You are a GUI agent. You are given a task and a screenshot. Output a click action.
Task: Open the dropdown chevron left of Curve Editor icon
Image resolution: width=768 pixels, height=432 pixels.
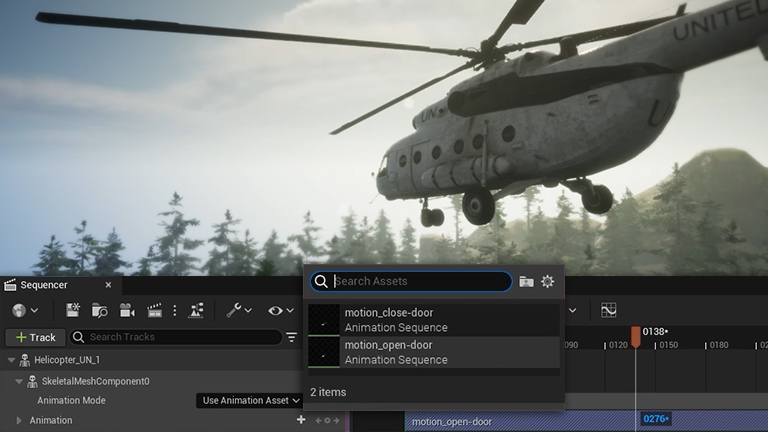572,311
